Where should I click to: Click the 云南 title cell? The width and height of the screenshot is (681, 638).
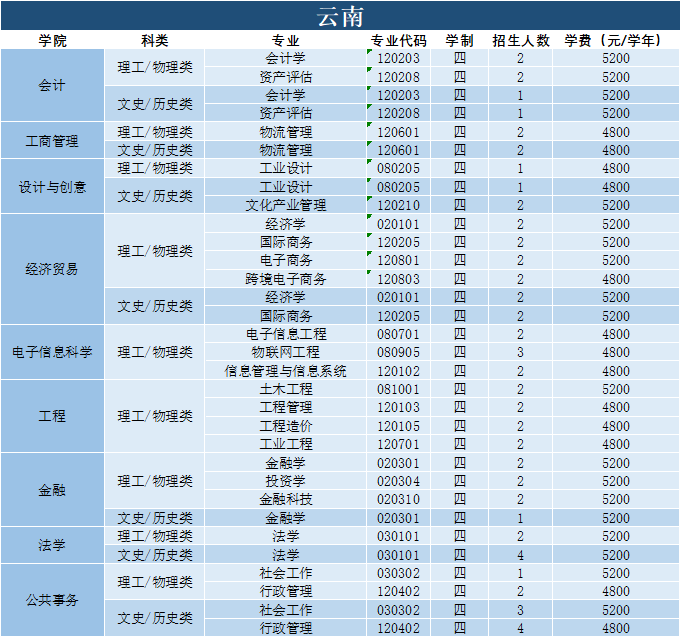point(340,17)
